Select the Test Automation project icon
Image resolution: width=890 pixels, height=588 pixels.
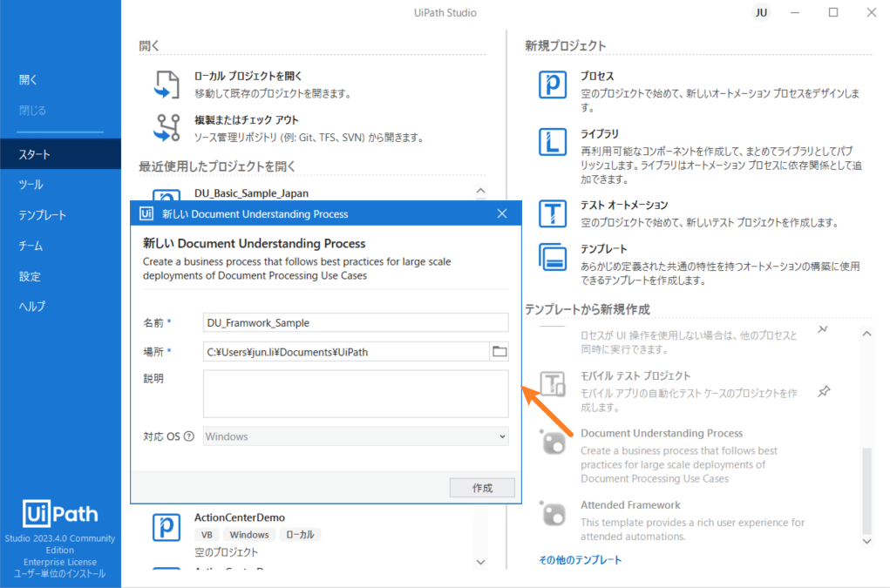[x=553, y=213]
